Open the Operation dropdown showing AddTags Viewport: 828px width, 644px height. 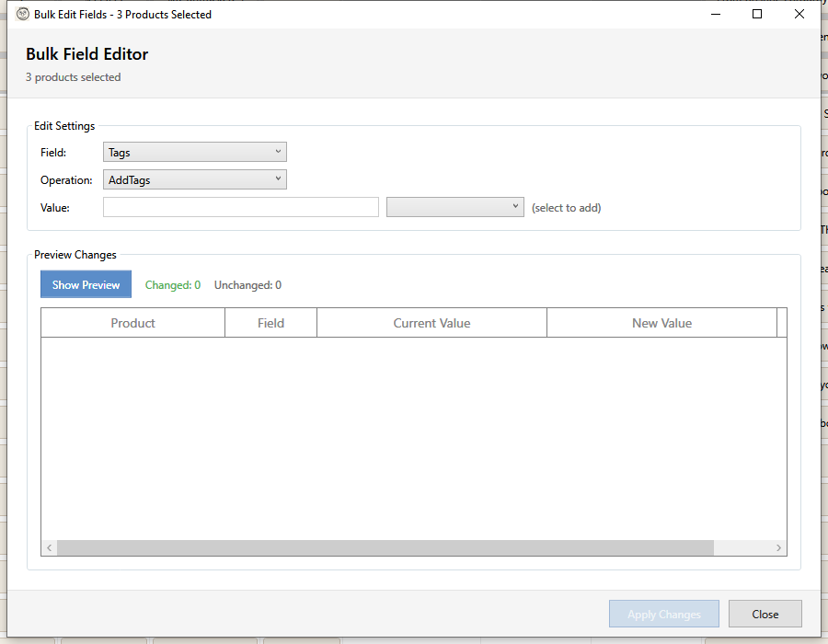pyautogui.click(x=194, y=178)
